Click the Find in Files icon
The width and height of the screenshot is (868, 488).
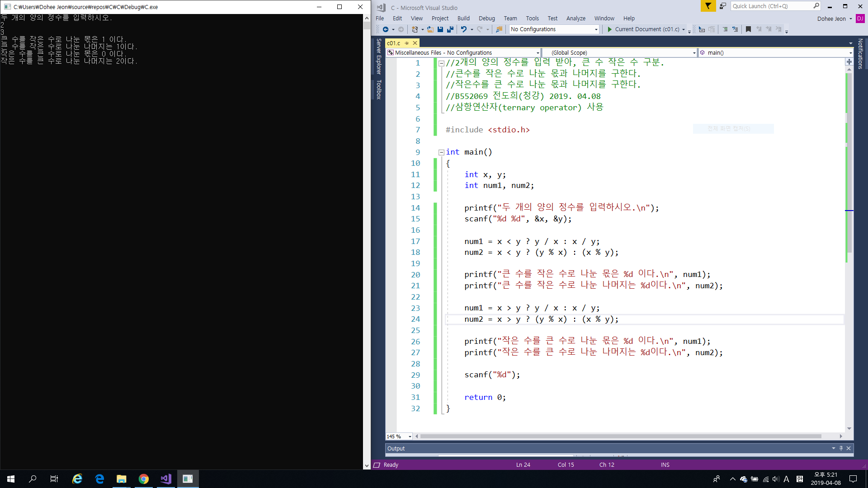499,29
